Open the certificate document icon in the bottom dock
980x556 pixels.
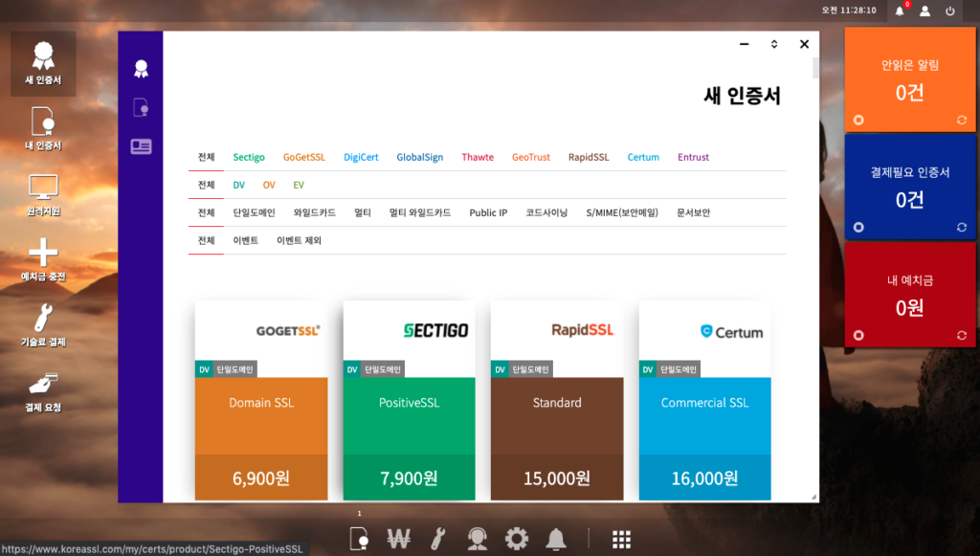point(359,539)
